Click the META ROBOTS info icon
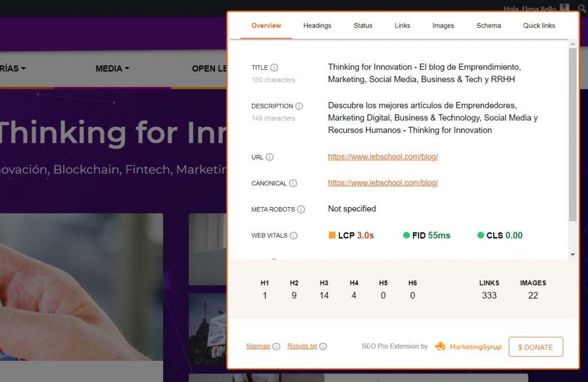Screen dimensions: 588x382 (301, 210)
